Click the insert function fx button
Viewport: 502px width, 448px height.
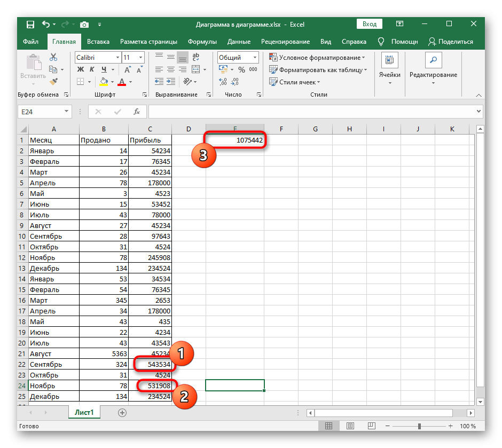[137, 112]
